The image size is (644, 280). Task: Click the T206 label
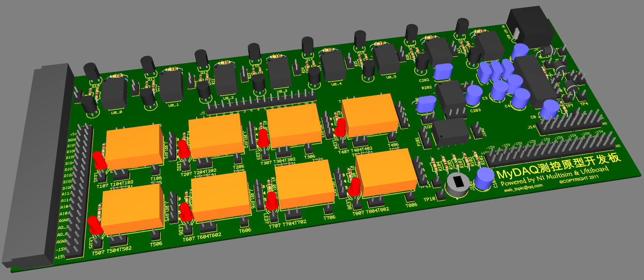(239, 167)
